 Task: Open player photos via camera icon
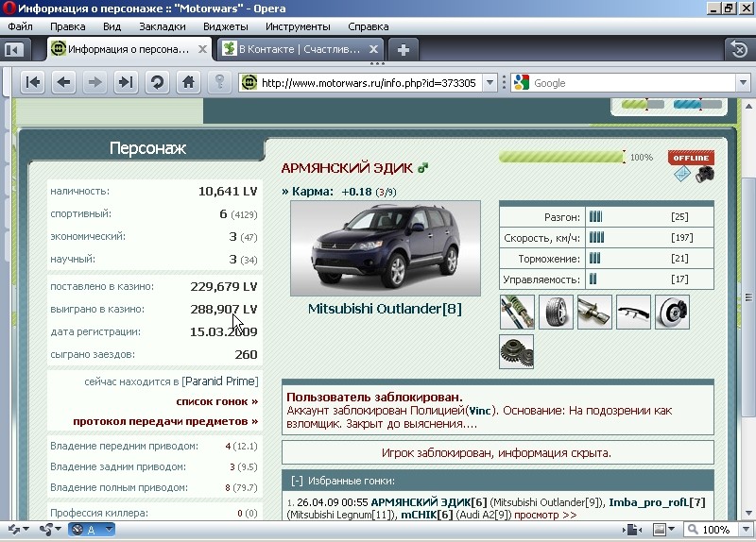point(705,174)
